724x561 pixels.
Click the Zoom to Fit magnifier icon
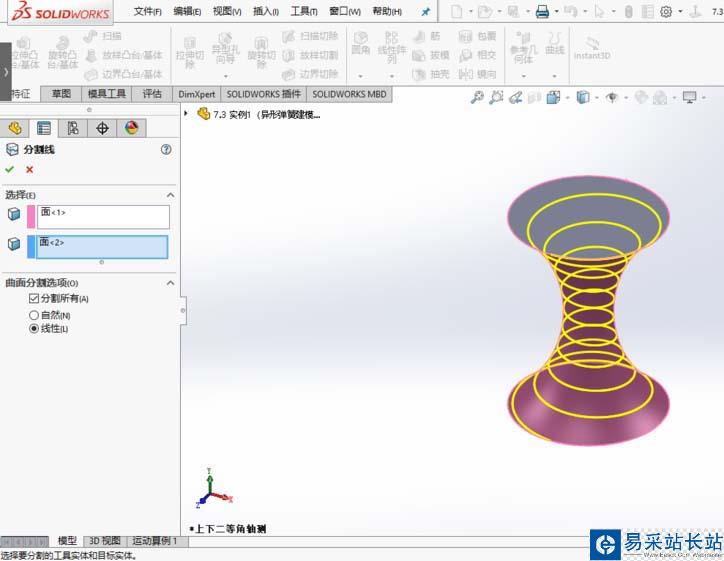(477, 97)
